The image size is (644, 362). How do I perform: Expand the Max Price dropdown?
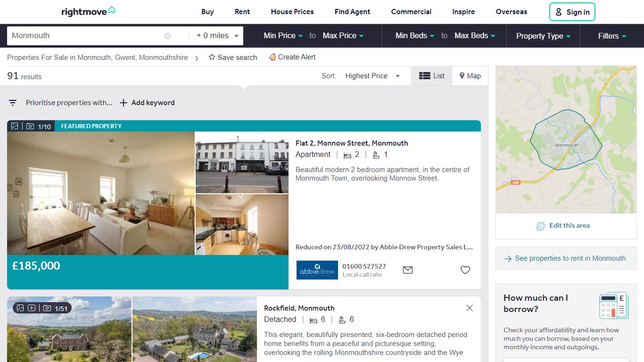343,36
